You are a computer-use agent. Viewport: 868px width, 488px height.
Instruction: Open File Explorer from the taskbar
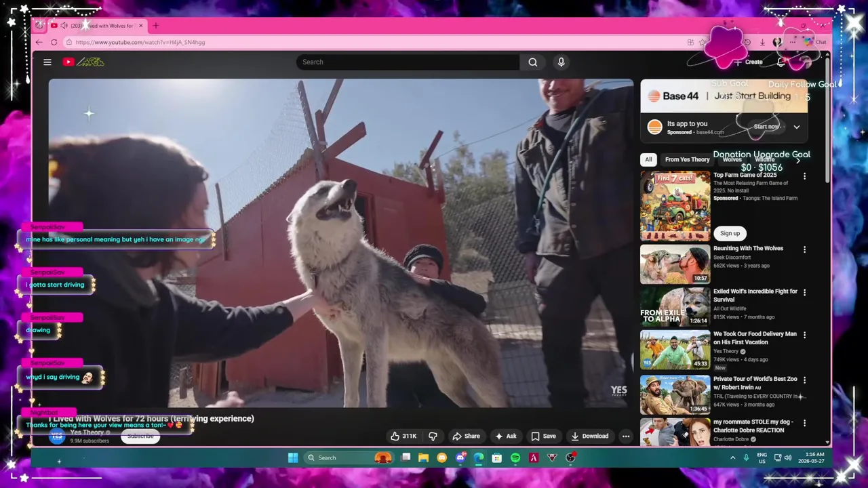[x=424, y=457]
